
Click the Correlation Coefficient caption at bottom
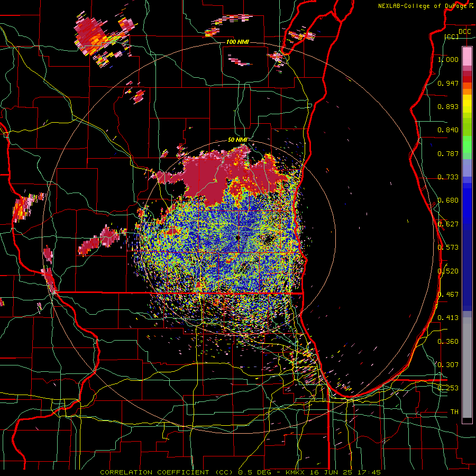pos(241,472)
